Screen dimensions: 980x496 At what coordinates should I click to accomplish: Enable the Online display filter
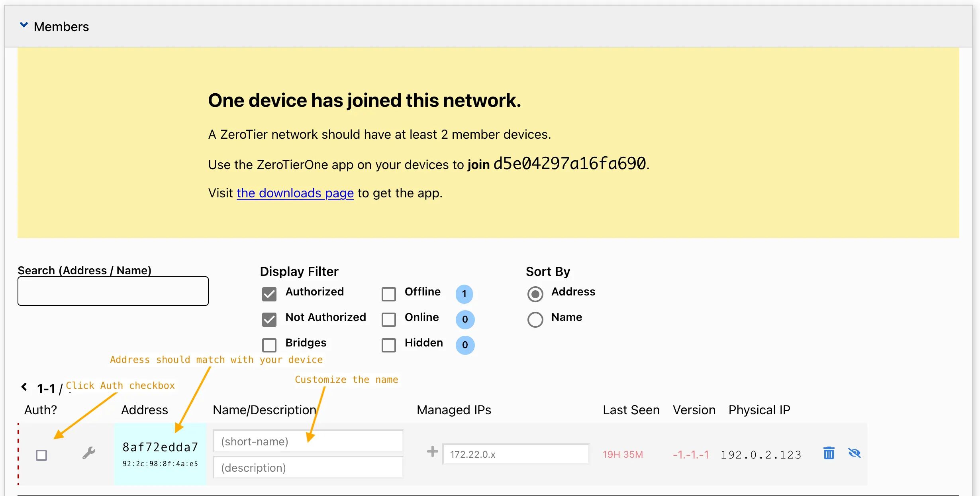[x=389, y=319]
